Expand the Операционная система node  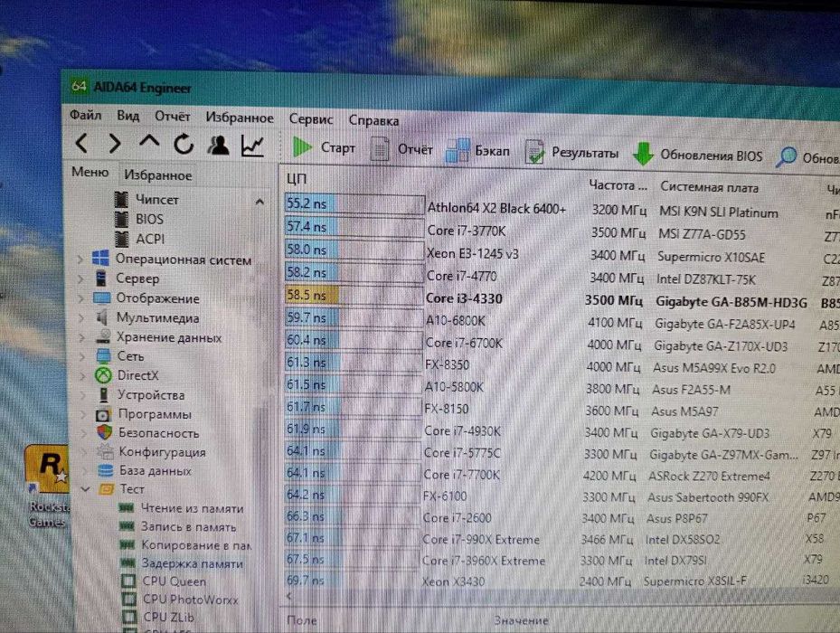pyautogui.click(x=80, y=260)
